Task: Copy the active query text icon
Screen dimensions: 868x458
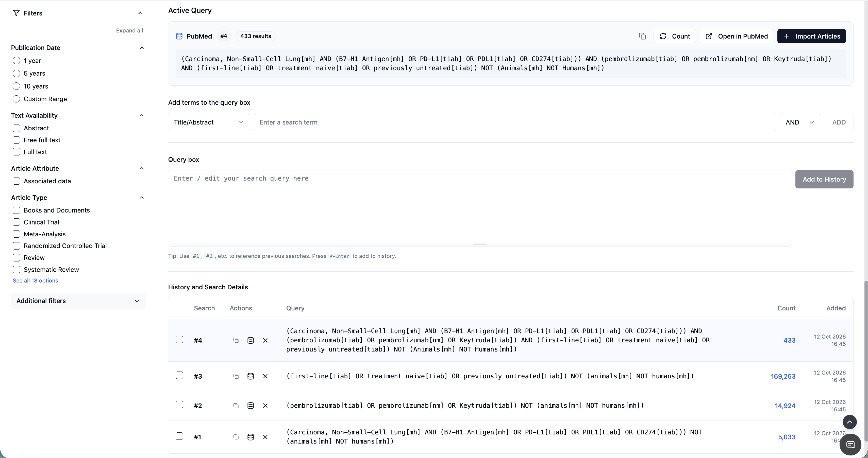Action: (642, 36)
